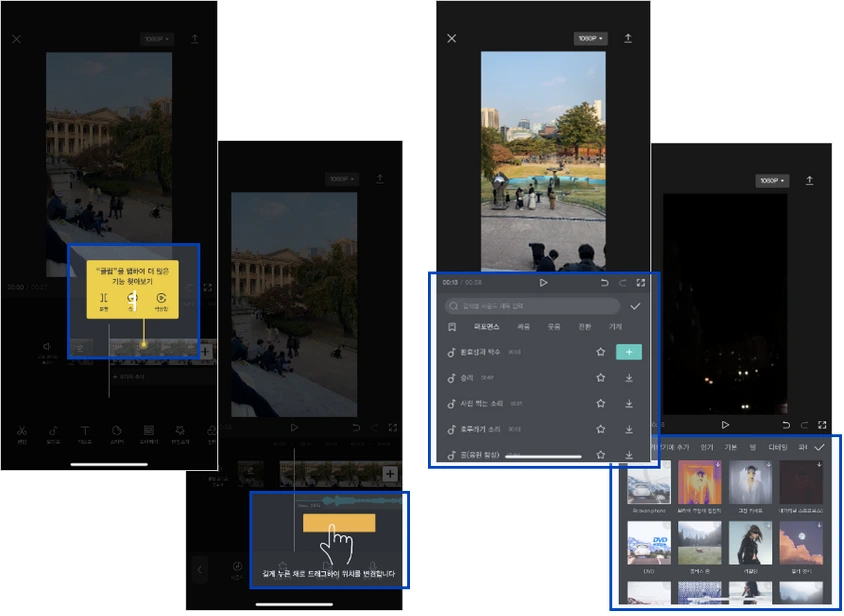The height and width of the screenshot is (616, 844).
Task: Favorite the second sound effect star
Action: [601, 378]
